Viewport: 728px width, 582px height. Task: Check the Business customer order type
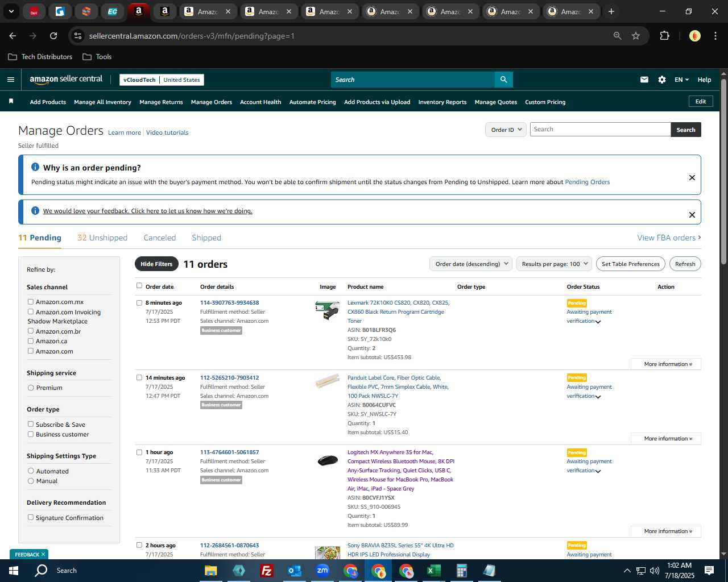pos(31,434)
